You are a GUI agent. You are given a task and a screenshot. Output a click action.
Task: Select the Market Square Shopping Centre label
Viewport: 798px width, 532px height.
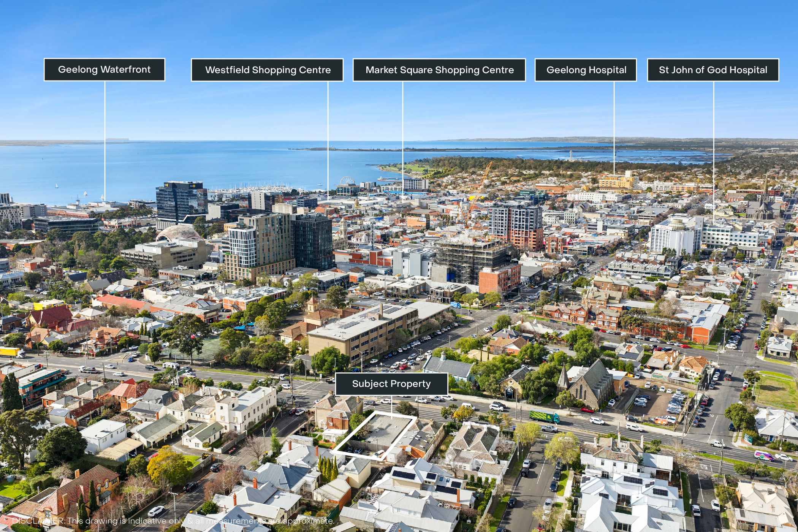pyautogui.click(x=439, y=70)
